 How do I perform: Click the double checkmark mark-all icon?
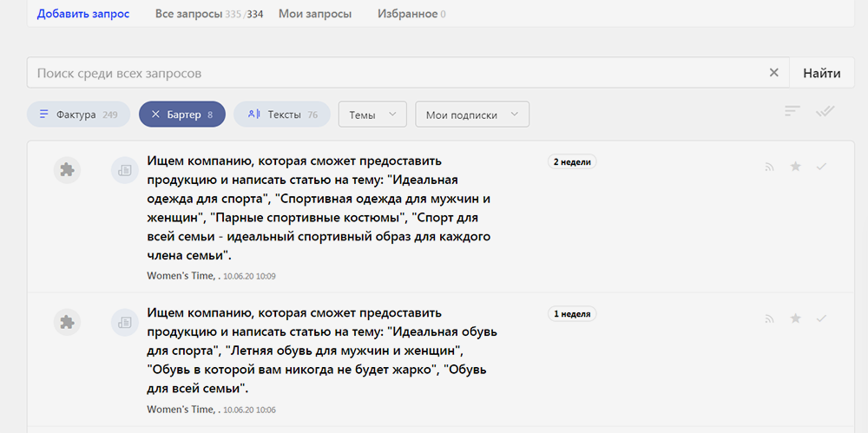(x=825, y=111)
